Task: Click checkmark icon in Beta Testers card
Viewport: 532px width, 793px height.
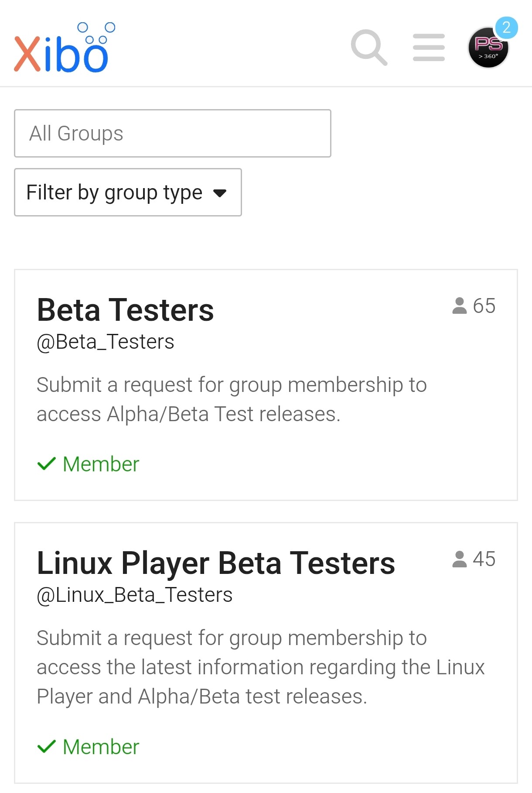Action: 47,464
